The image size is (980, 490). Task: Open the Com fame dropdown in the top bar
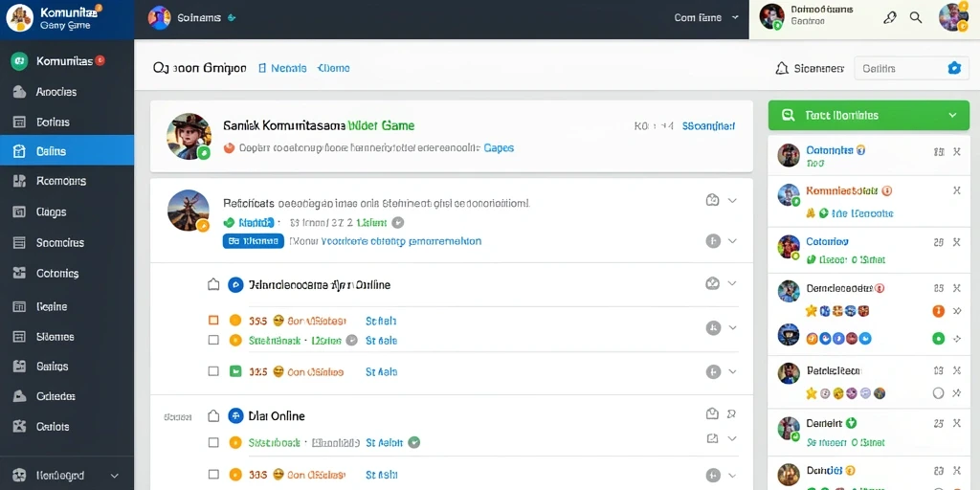tap(706, 17)
